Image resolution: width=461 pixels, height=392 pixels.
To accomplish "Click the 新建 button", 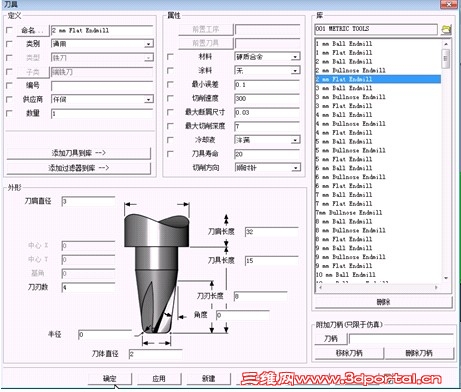I will point(208,379).
